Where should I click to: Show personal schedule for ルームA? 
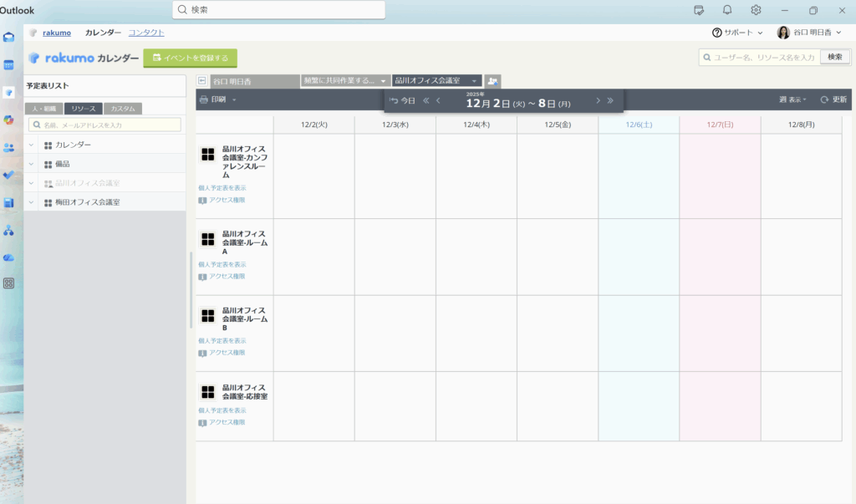coord(222,264)
